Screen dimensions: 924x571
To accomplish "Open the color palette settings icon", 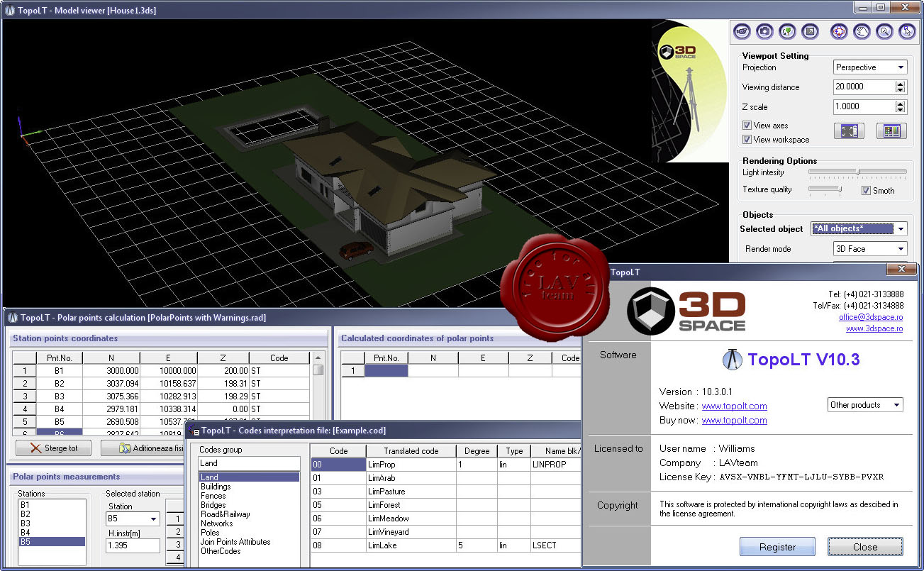I will [891, 131].
